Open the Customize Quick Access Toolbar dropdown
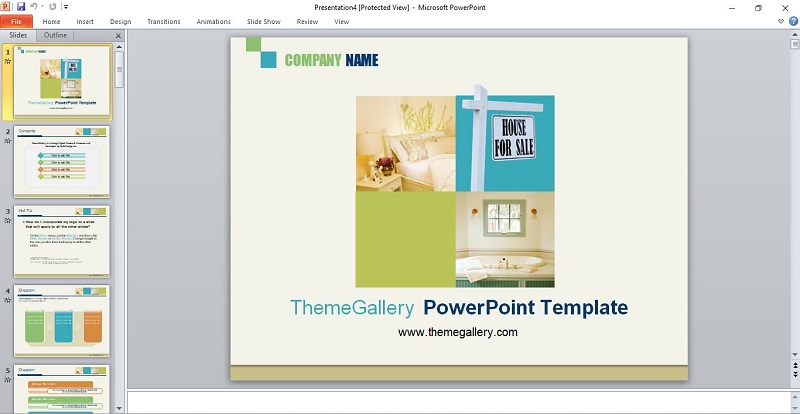Viewport: 800px width, 414px height. click(x=66, y=7)
